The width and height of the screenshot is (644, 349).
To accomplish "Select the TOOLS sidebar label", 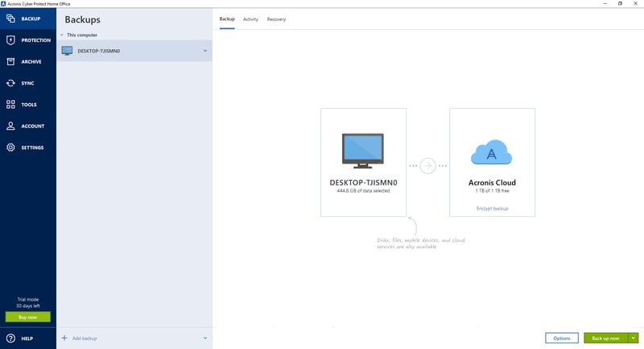I will pyautogui.click(x=29, y=105).
